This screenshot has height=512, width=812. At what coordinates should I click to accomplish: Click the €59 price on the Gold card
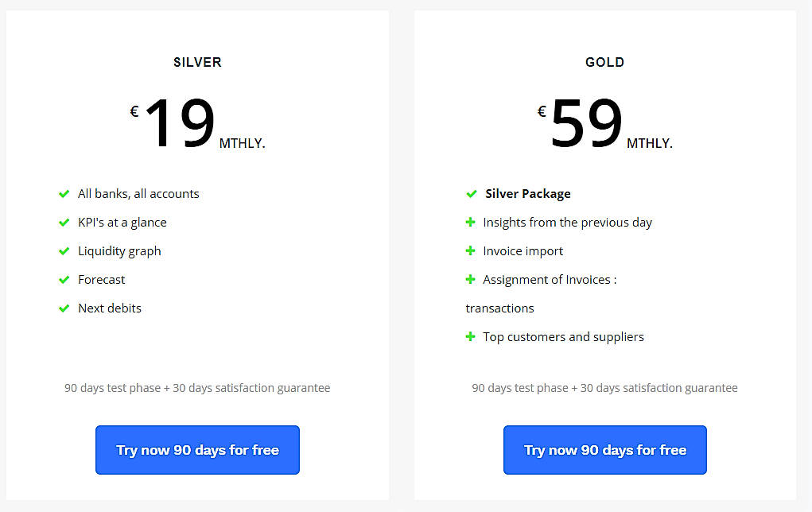click(596, 119)
